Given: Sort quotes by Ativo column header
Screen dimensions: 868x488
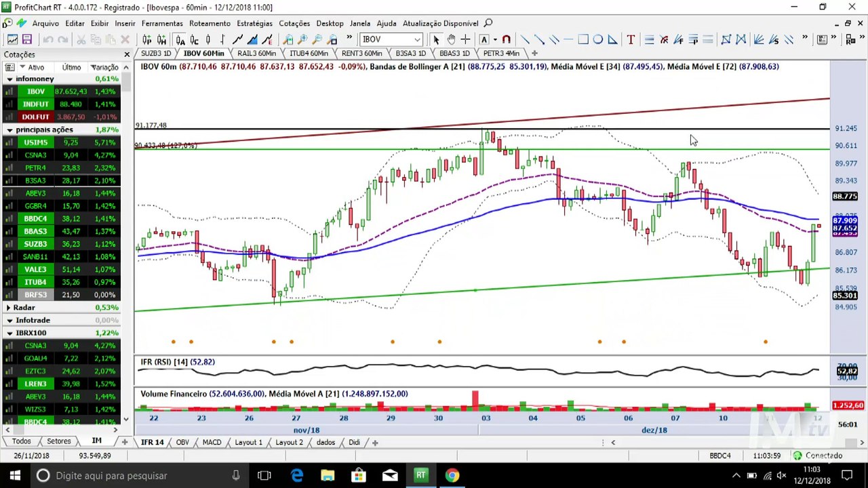Looking at the screenshot, I should 36,67.
